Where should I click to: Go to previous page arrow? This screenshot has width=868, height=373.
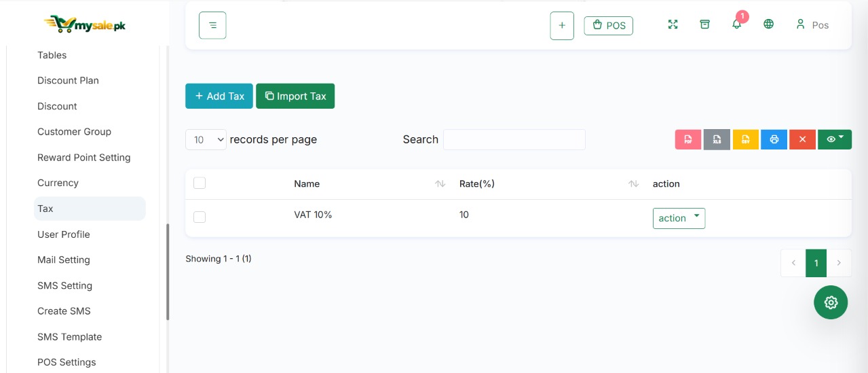[793, 263]
